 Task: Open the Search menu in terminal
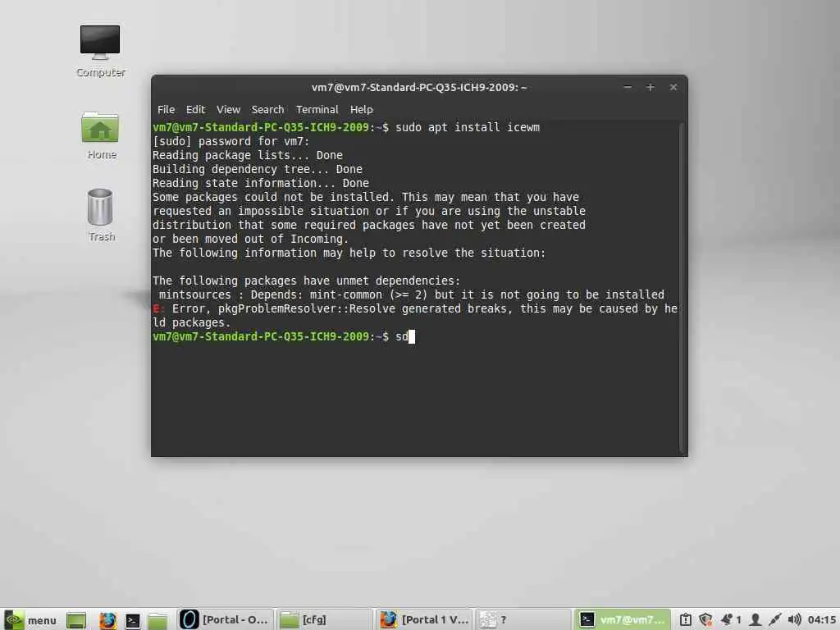tap(268, 109)
